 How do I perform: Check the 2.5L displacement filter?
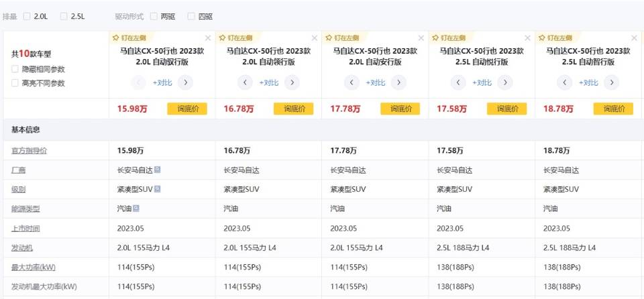(x=64, y=16)
